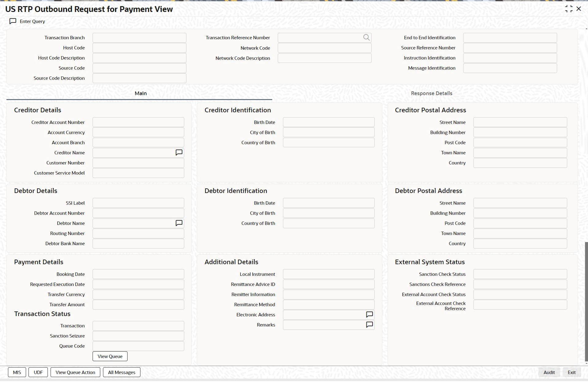Click the Account Currency field
The width and height of the screenshot is (588, 382).
coord(138,132)
